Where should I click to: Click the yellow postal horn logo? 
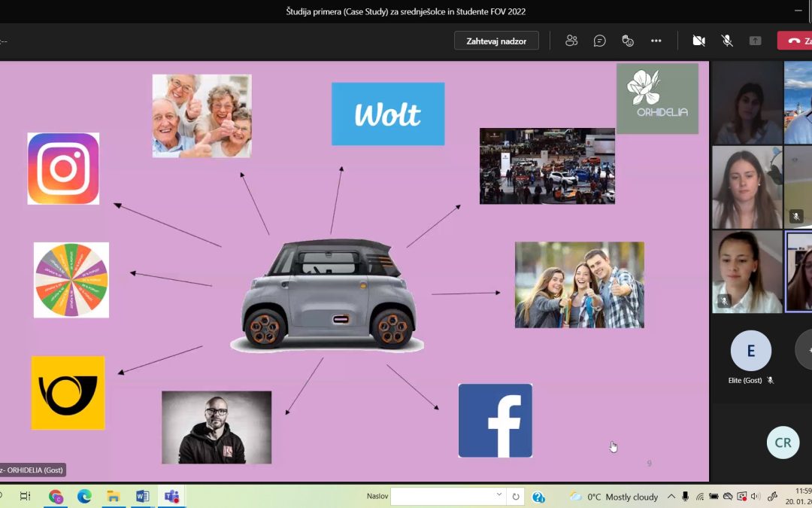(x=68, y=393)
